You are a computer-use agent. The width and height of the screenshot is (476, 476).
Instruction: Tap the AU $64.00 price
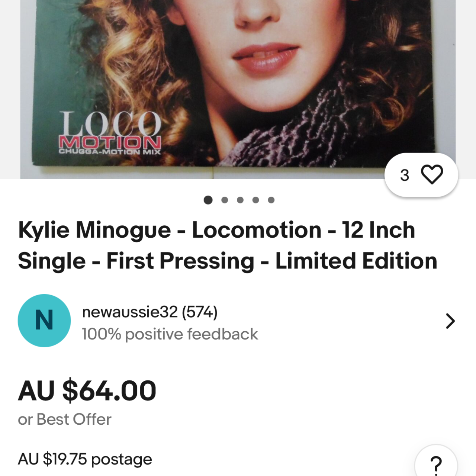click(x=87, y=390)
